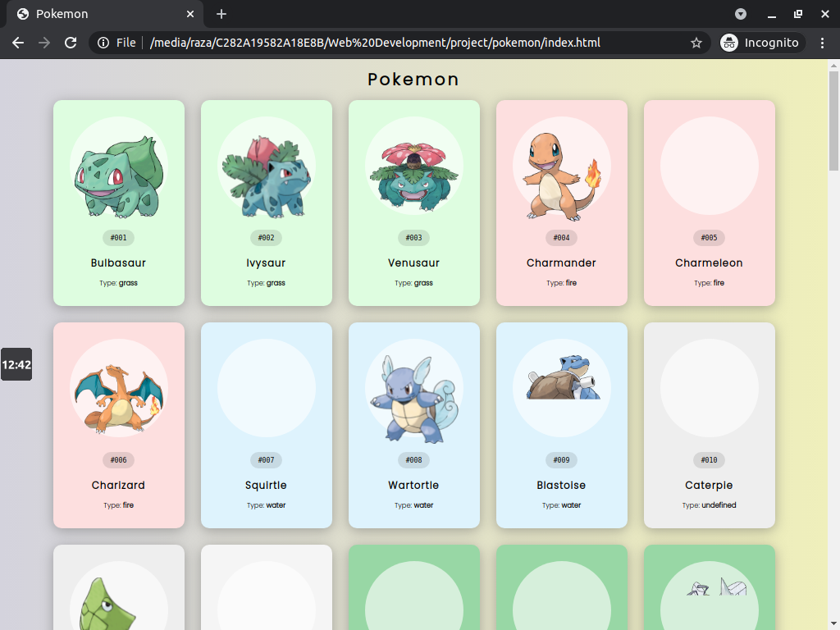Click the Bulbasaur name

click(118, 263)
